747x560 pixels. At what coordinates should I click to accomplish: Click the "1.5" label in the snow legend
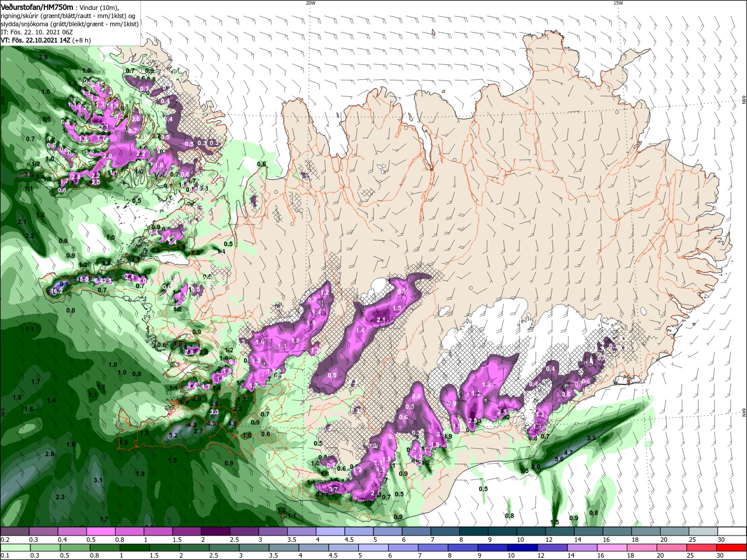178,539
